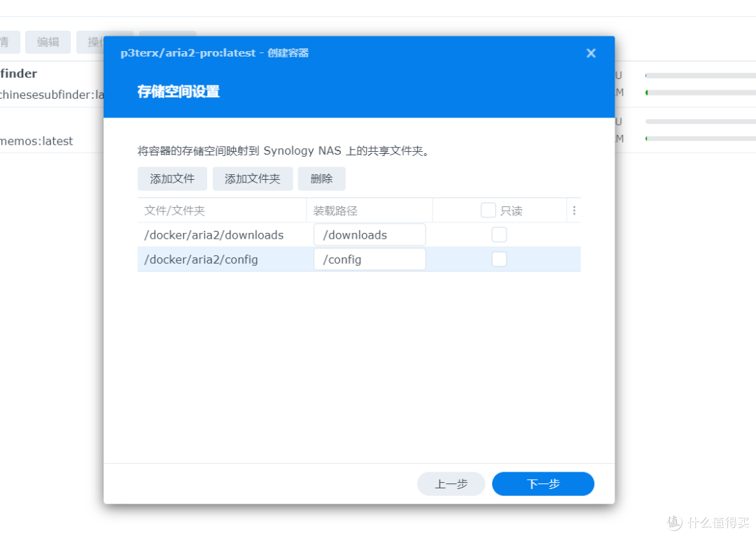Open column options via the three-dot icon
This screenshot has height=538, width=756.
pos(574,210)
